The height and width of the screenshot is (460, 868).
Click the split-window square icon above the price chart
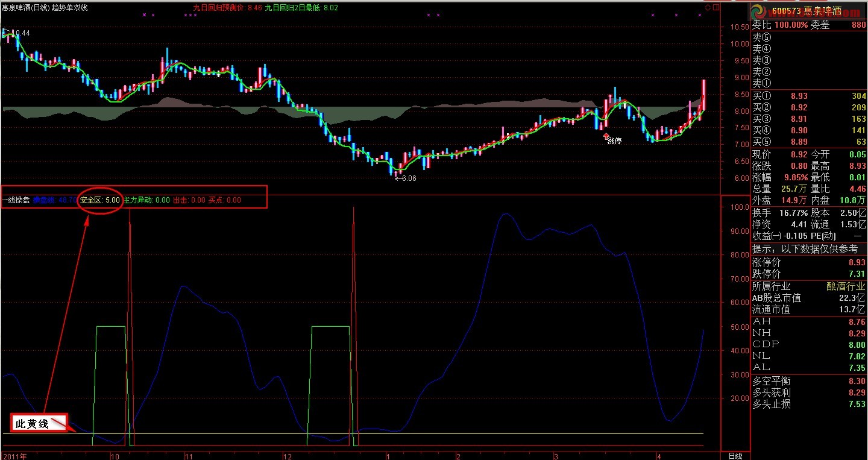[715, 7]
